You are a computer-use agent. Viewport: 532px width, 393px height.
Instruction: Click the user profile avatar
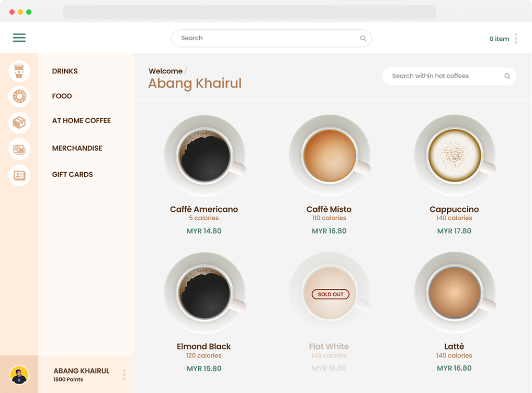coord(19,375)
